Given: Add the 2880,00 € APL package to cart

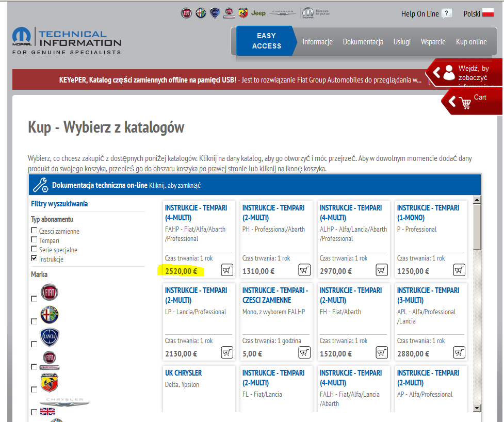Looking at the screenshot, I should point(459,352).
